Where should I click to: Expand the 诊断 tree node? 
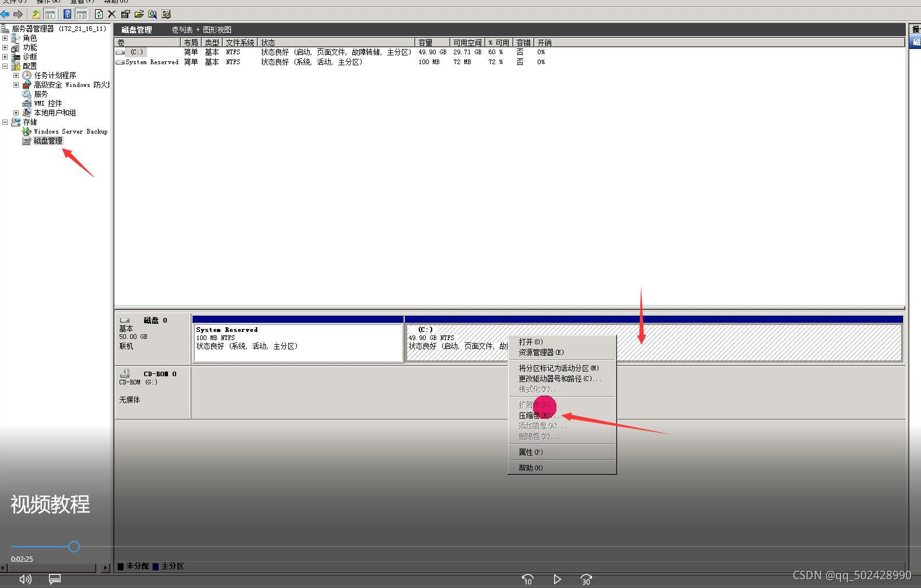click(5, 57)
